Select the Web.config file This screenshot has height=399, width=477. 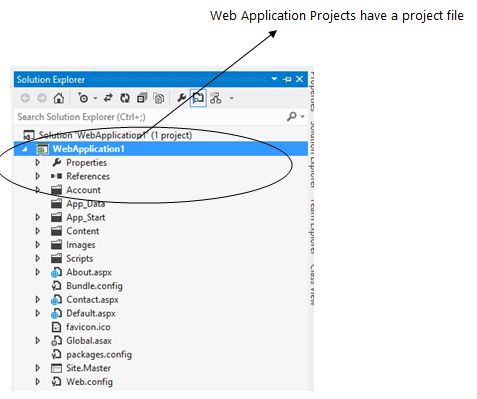click(x=89, y=382)
